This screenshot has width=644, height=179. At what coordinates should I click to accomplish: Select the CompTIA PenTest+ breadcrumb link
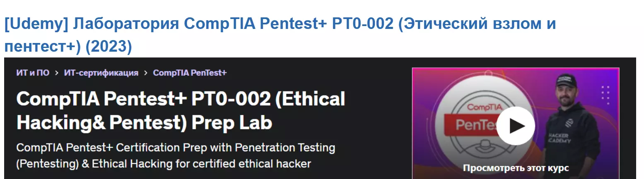pos(190,73)
